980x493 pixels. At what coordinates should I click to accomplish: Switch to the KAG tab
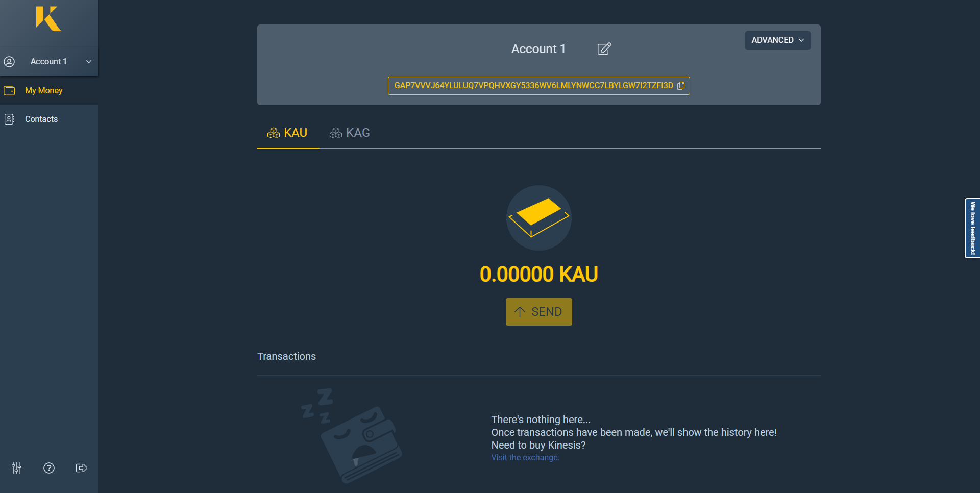click(350, 133)
